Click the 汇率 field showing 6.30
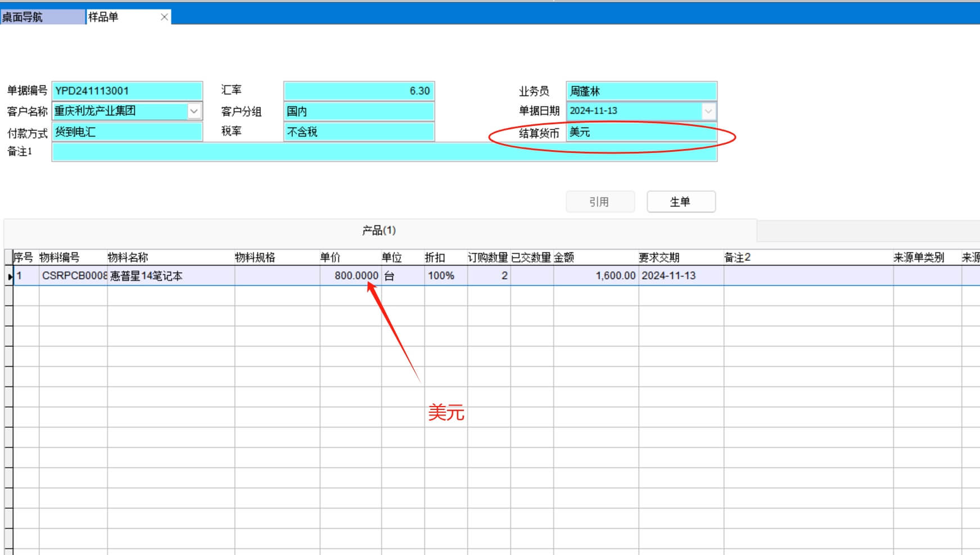Image resolution: width=980 pixels, height=555 pixels. tap(359, 91)
